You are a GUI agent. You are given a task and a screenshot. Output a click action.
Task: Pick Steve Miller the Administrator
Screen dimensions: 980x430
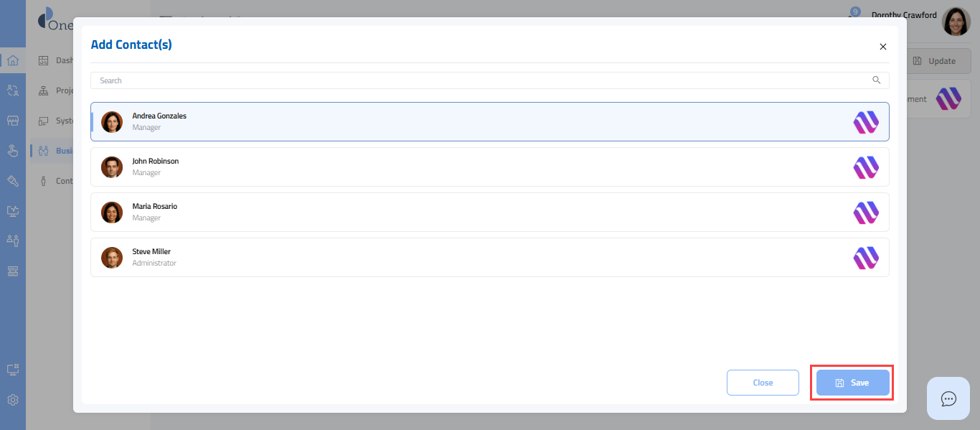[489, 257]
